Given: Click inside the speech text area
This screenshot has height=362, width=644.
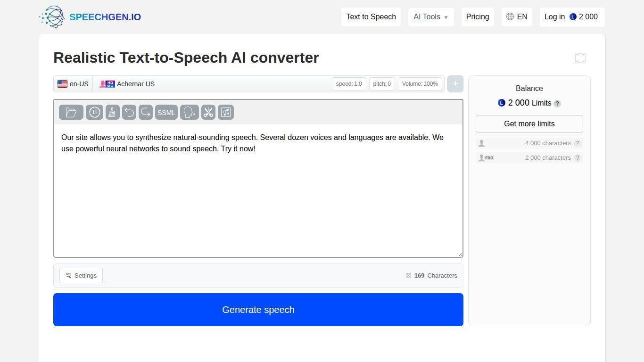Looking at the screenshot, I should point(258,198).
